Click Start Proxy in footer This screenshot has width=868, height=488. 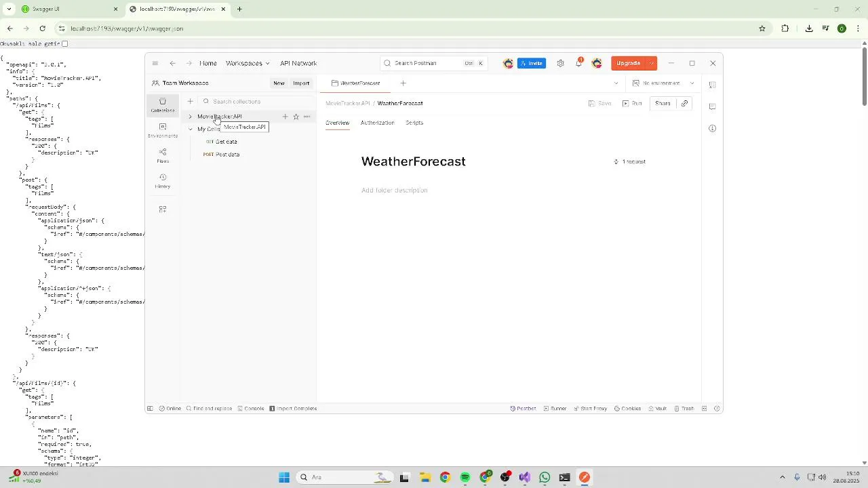pyautogui.click(x=590, y=409)
